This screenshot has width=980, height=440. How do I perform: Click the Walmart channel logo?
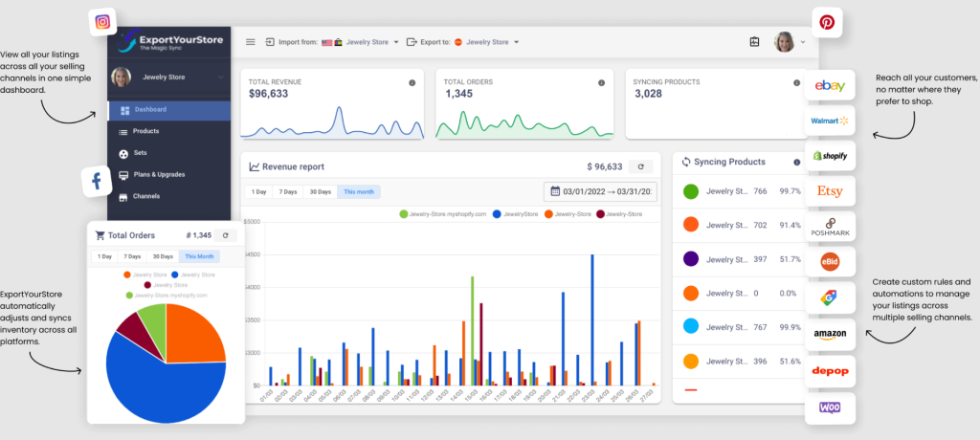click(830, 121)
